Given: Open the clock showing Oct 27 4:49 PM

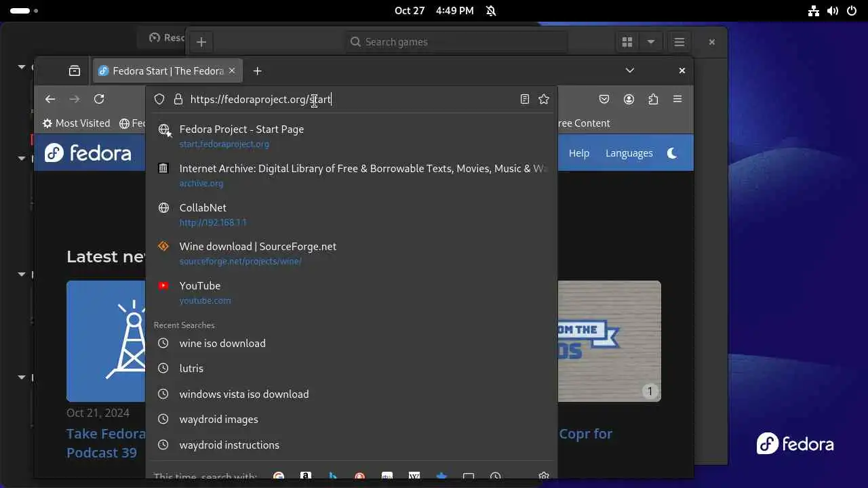Looking at the screenshot, I should pyautogui.click(x=434, y=11).
